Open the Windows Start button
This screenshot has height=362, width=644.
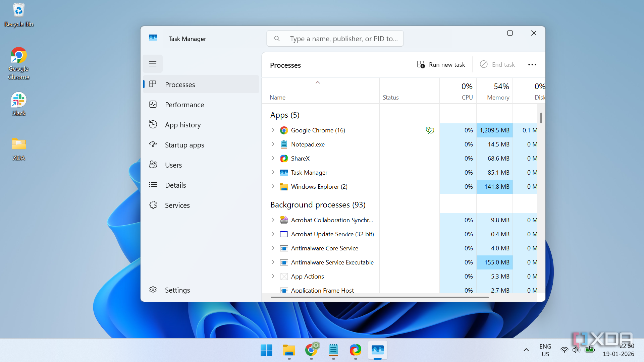(x=267, y=350)
